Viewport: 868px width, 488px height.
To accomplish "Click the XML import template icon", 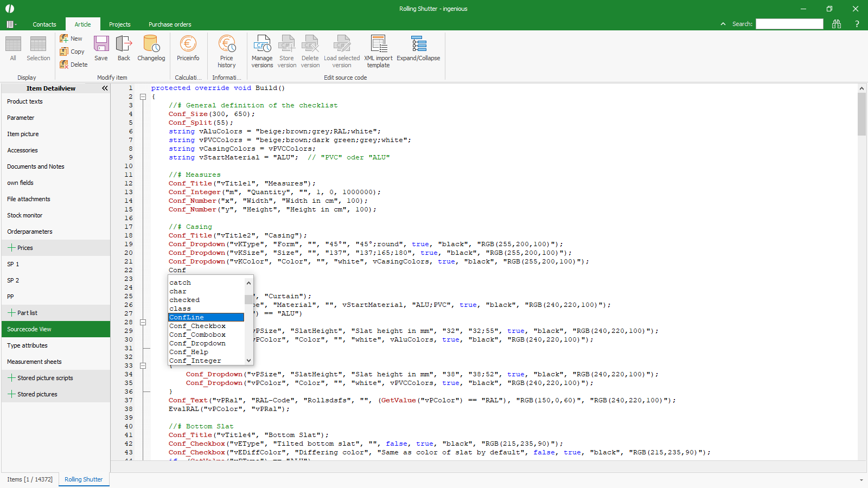I will pyautogui.click(x=378, y=52).
